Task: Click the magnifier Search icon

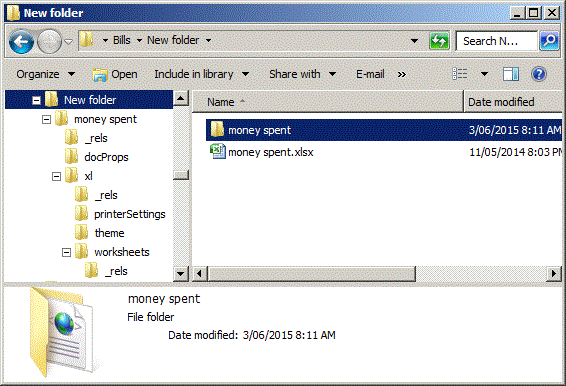Action: click(549, 41)
